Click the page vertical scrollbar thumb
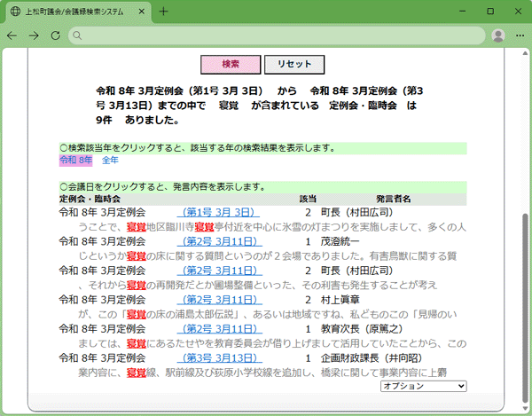The width and height of the screenshot is (532, 416). [x=525, y=307]
